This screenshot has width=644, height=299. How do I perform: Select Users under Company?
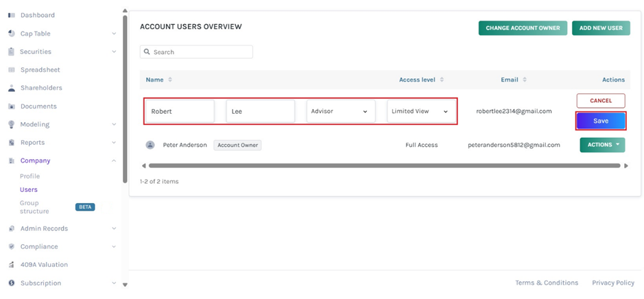[x=29, y=190]
